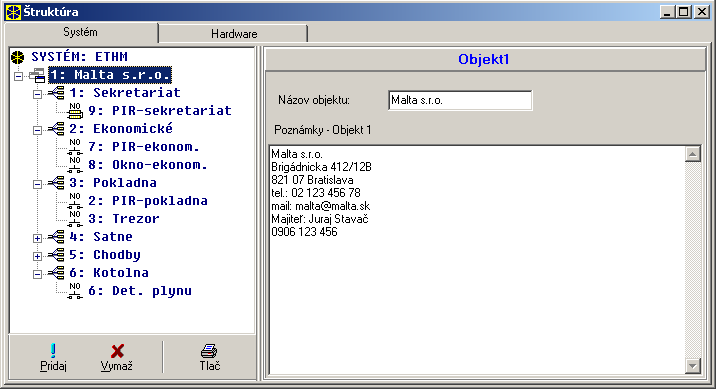
Task: Select the 2: Ekonomické tree row
Action: coord(121,129)
